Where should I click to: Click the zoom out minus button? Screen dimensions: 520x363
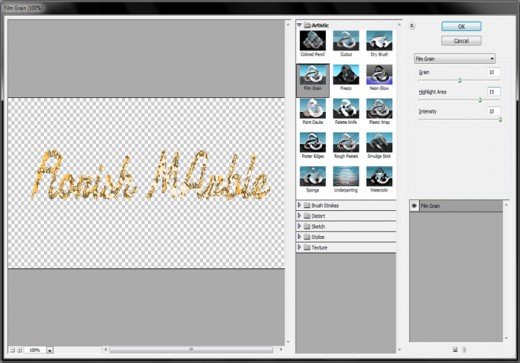point(12,350)
